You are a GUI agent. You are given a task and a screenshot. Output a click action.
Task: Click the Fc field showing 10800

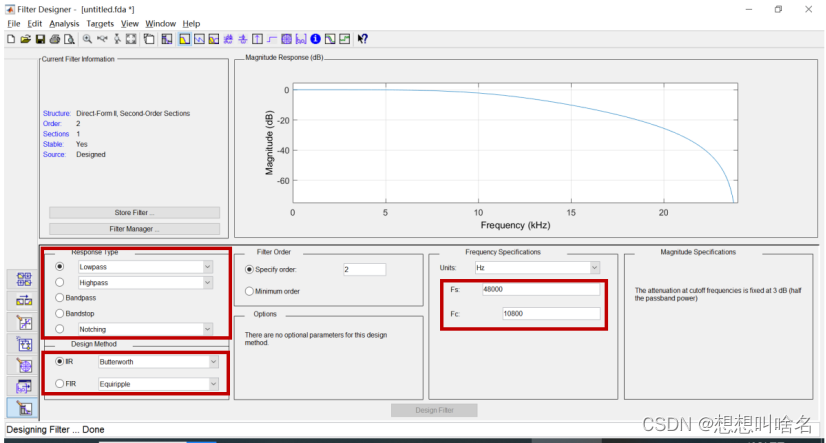[551, 313]
